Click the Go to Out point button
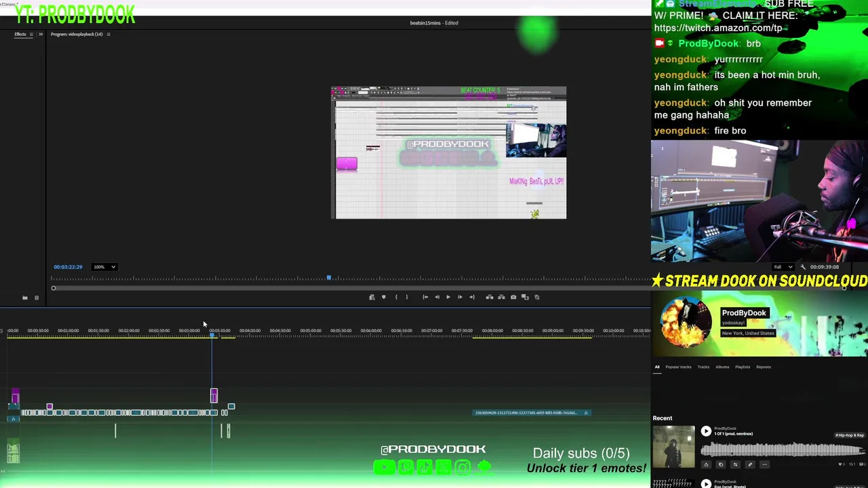Viewport: 868px width, 488px height. pyautogui.click(x=472, y=297)
